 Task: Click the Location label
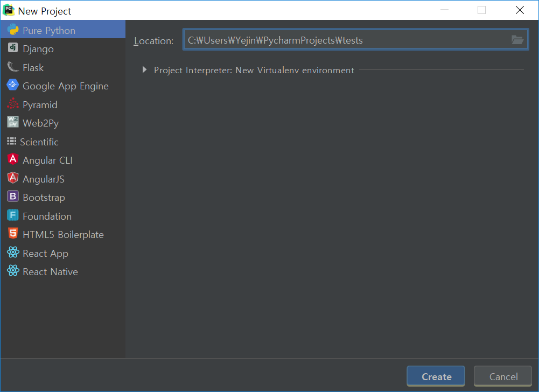tap(153, 40)
